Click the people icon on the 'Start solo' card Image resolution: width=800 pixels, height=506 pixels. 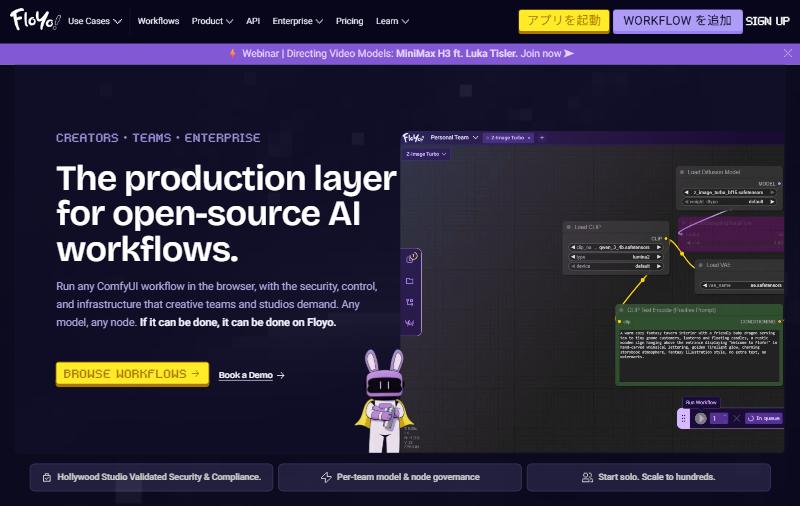pos(587,477)
